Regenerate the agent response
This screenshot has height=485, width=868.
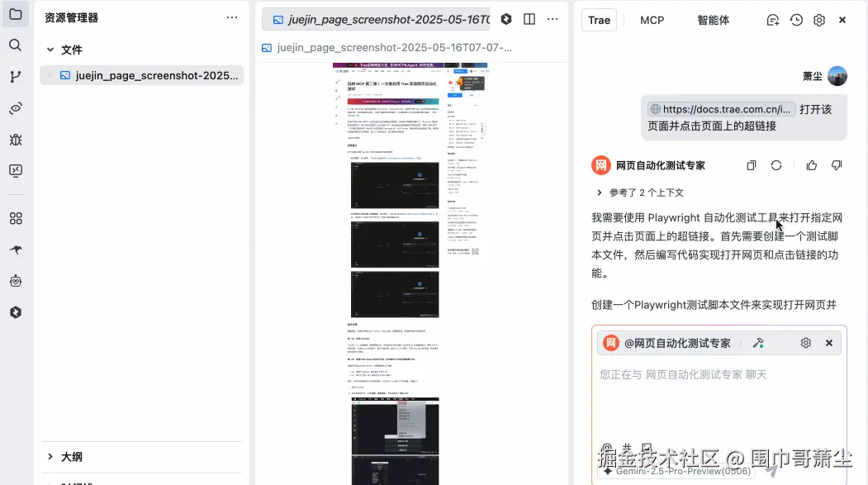click(776, 165)
